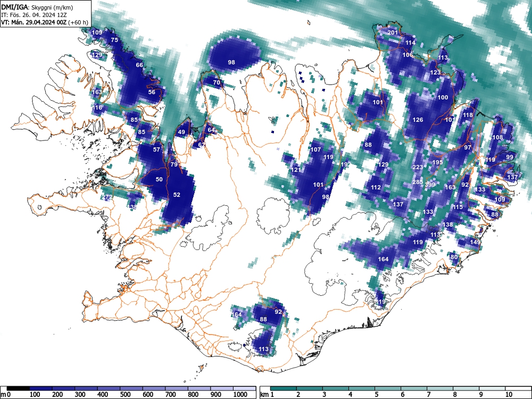Click the map value '62'
Viewport: 532px width, 399px height.
coord(202,145)
